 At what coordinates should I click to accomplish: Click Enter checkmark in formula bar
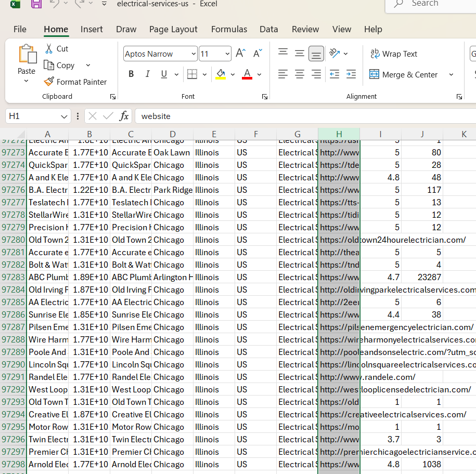click(x=108, y=116)
